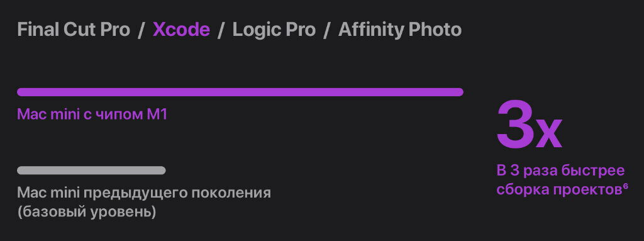Click the 'M1' text in the purple label
The height and width of the screenshot is (241, 644).
[x=157, y=115]
